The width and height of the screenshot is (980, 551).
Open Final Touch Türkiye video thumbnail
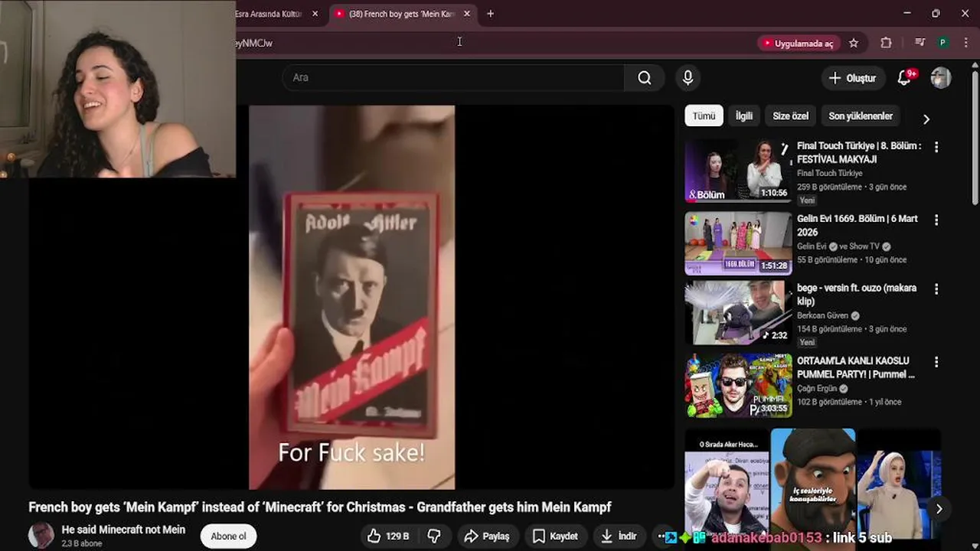[738, 171]
